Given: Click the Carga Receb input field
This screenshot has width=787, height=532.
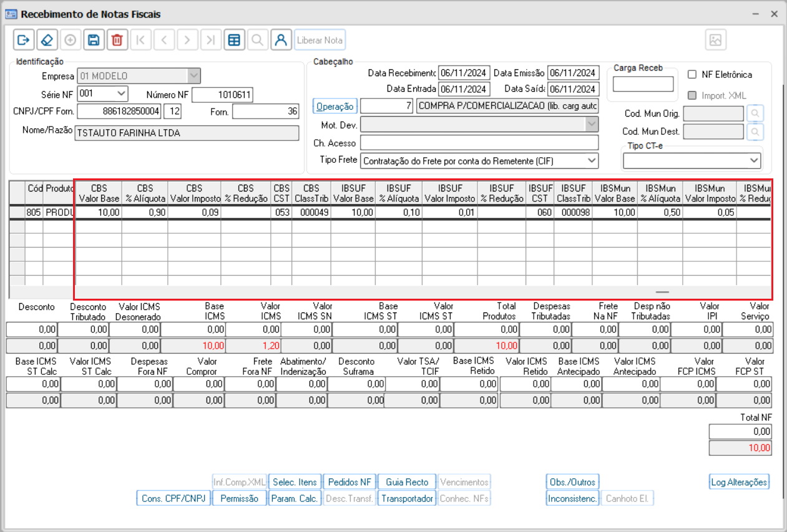Looking at the screenshot, I should click(x=643, y=84).
